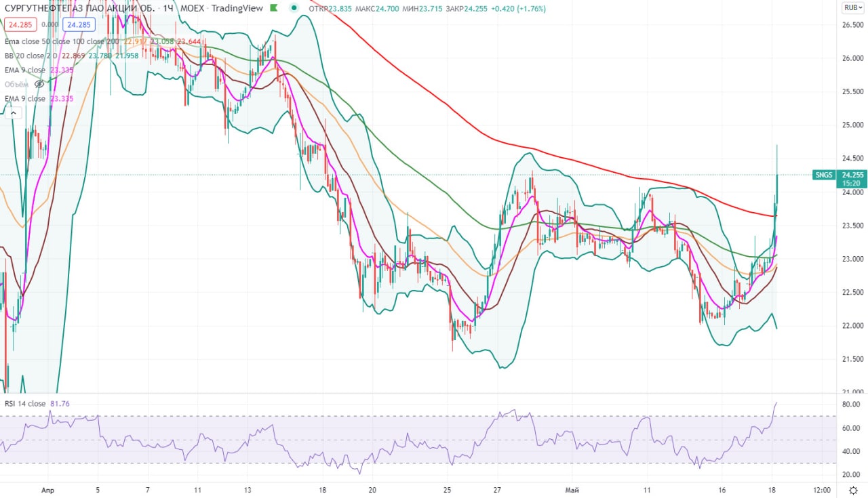Image resolution: width=868 pixels, height=498 pixels.
Task: Click the green market-open dot indicator
Action: (x=293, y=9)
